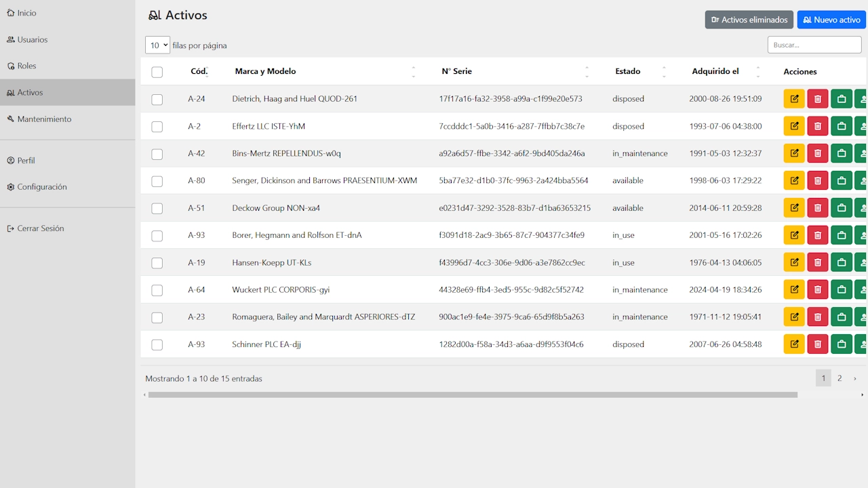Image resolution: width=868 pixels, height=488 pixels.
Task: Click the horizontal scrollbar under the table
Action: coord(473,394)
